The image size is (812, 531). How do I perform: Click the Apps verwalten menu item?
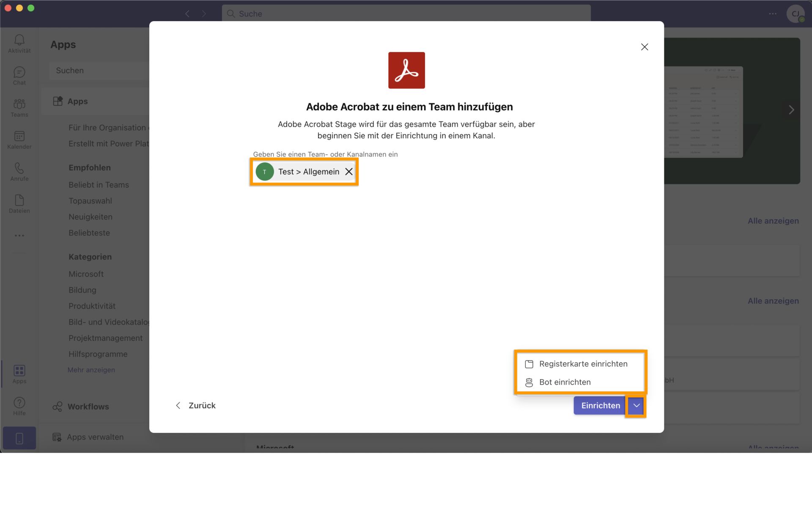[96, 436]
